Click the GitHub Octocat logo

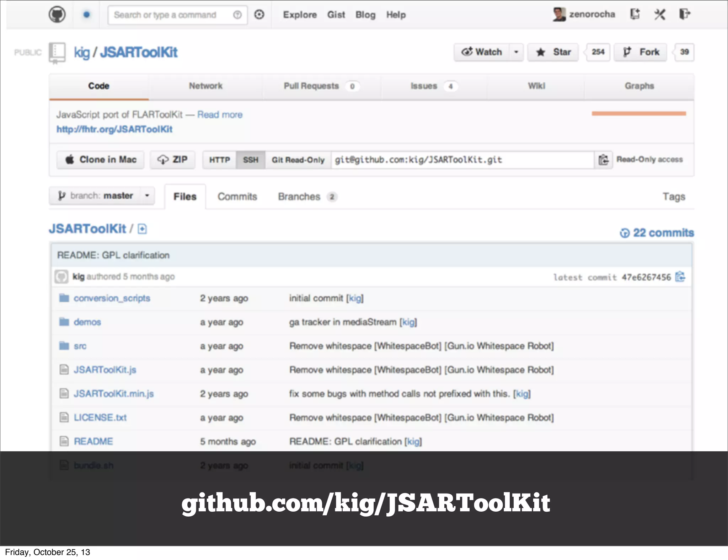[x=57, y=15]
